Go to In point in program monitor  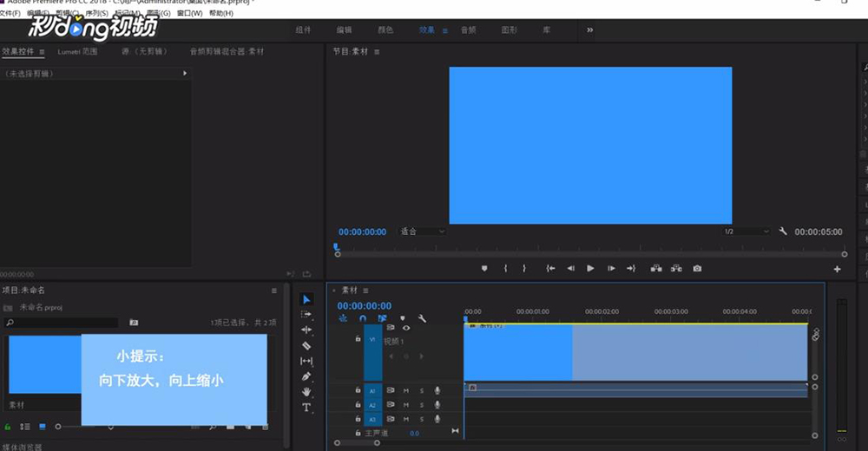pos(550,268)
